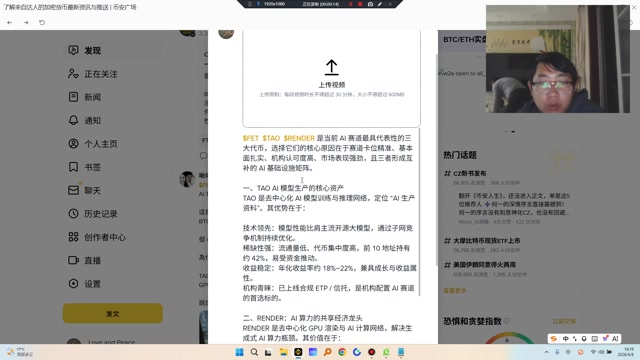Screen dimensions: 640x360
Task: Click the 热门话题 heading
Action: [460, 155]
